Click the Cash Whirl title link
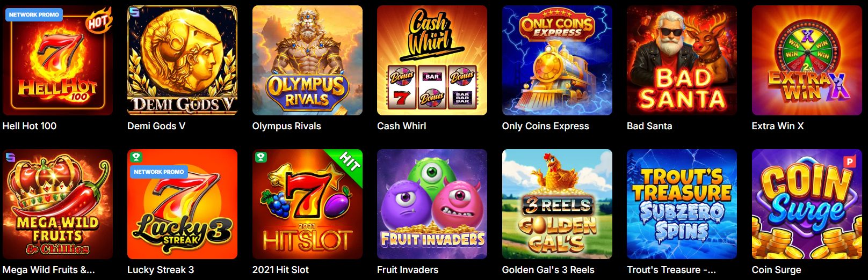 click(401, 126)
